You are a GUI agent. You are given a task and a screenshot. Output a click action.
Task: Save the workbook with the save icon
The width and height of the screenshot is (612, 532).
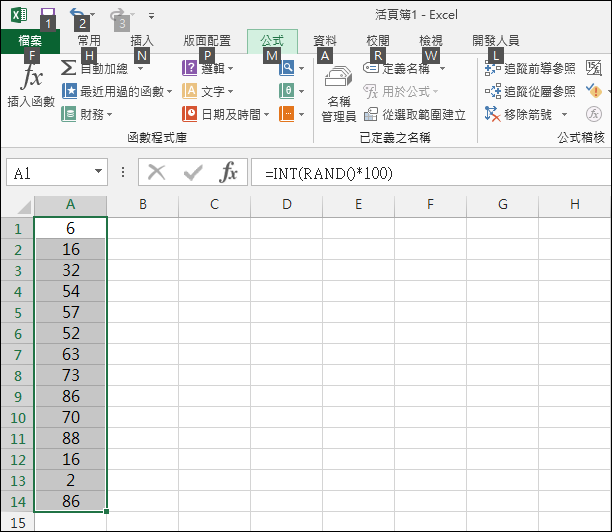48,15
